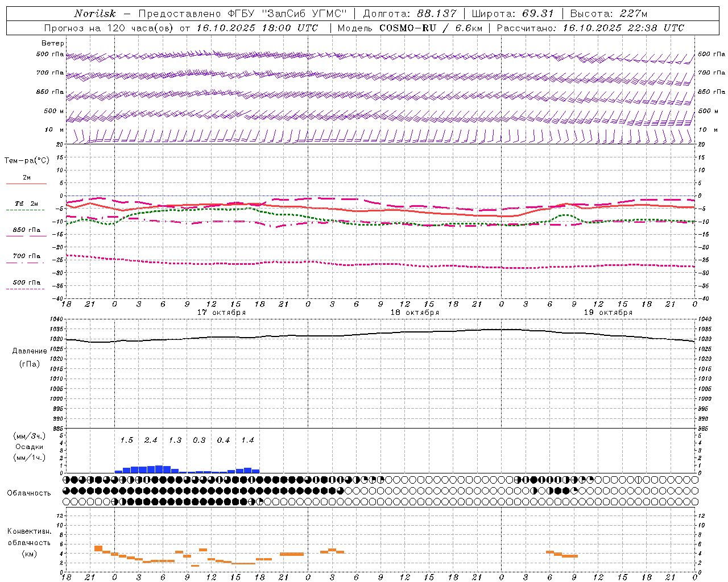
Task: Click the 'Высота: 227м' header field
Action: 609,14
